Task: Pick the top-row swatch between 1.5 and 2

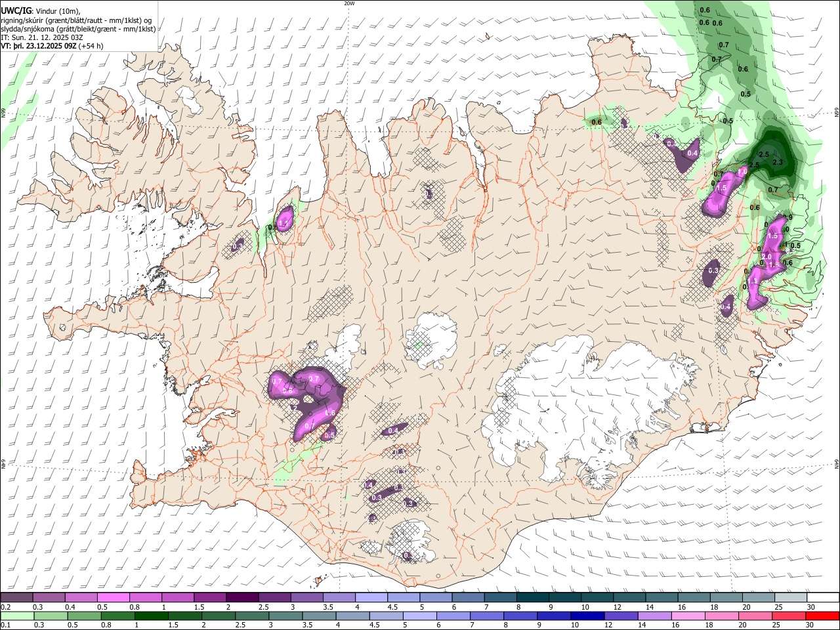Action: [x=210, y=597]
